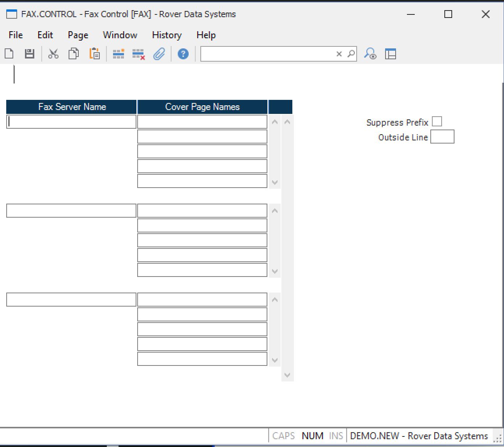
Task: Clear the search box with the X button
Action: point(339,54)
